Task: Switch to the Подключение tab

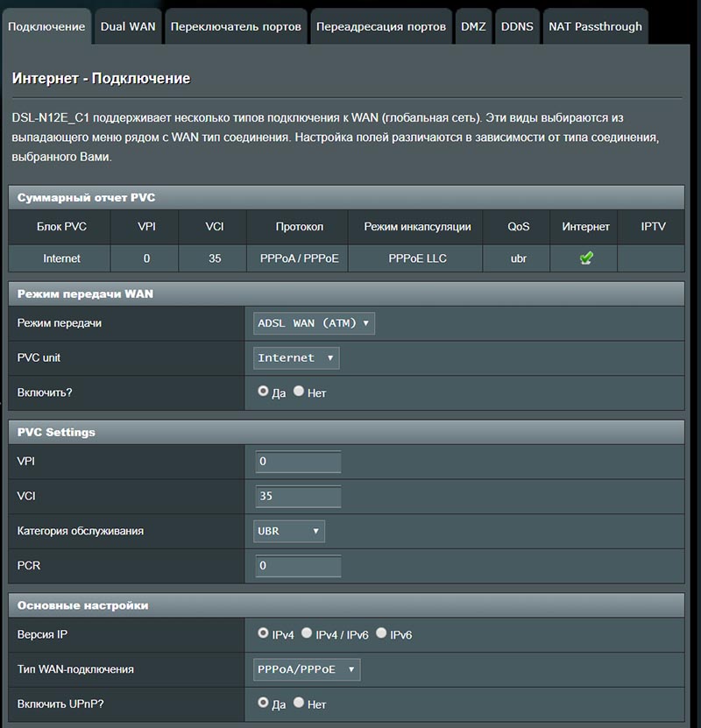Action: tap(46, 26)
